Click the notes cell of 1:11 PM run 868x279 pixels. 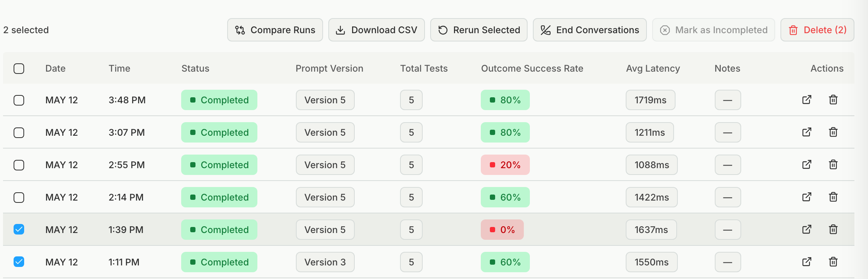728,262
